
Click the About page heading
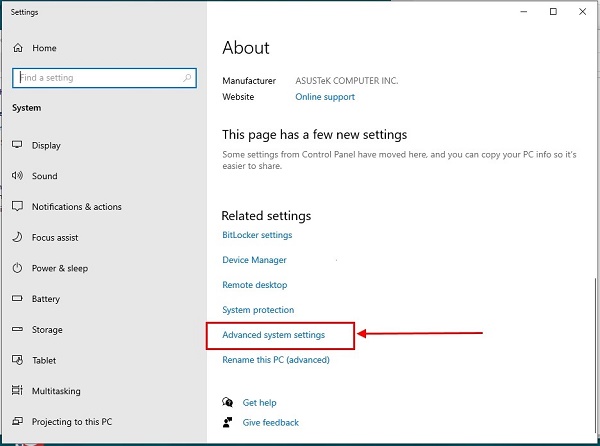246,48
